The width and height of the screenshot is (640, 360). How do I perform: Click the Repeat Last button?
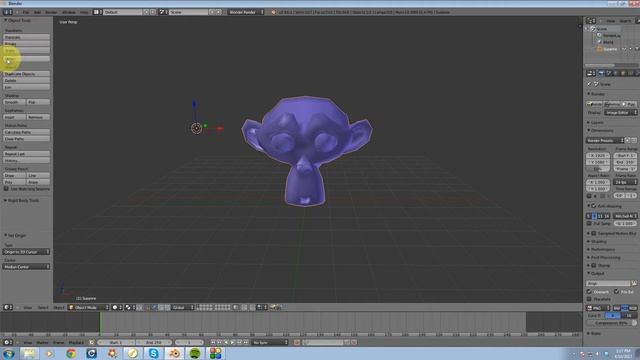[26, 154]
